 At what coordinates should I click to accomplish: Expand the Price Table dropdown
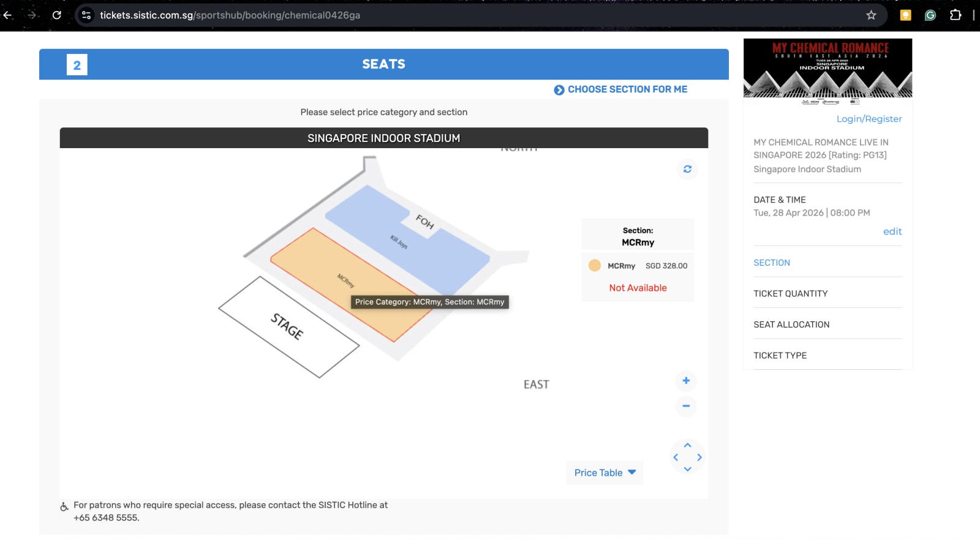605,473
